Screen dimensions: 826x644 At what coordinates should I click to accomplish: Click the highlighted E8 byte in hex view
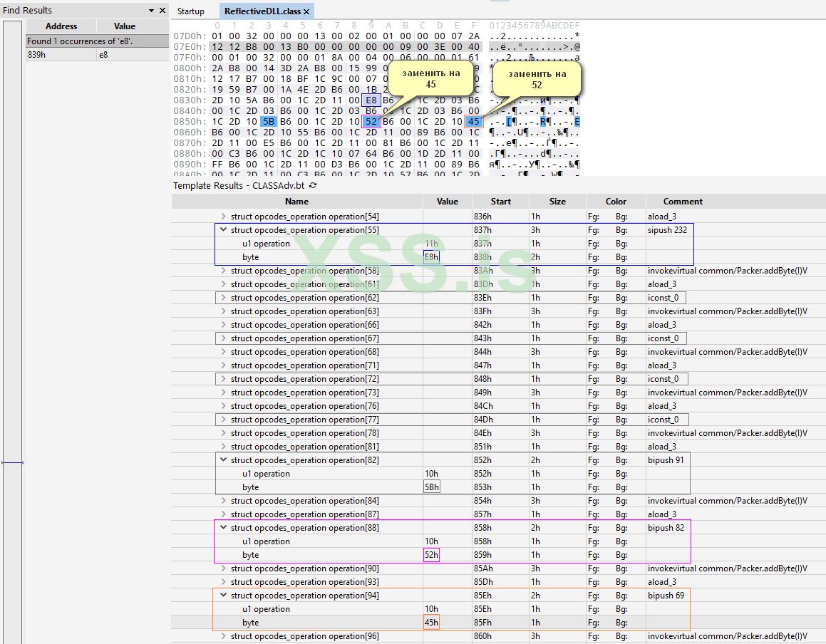click(x=371, y=100)
